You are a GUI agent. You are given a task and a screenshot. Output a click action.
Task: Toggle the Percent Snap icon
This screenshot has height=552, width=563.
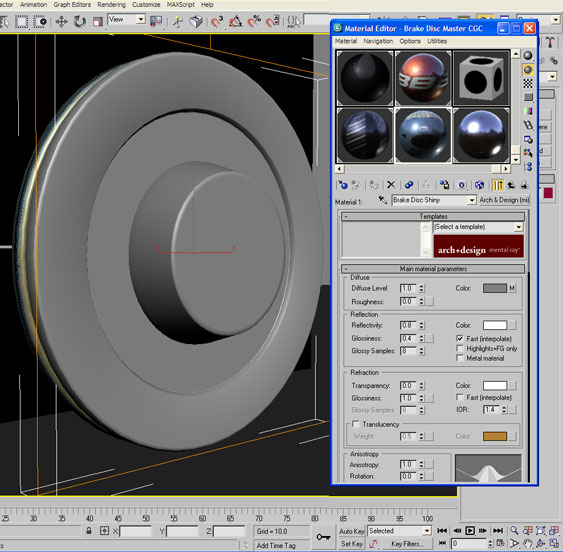tap(254, 22)
